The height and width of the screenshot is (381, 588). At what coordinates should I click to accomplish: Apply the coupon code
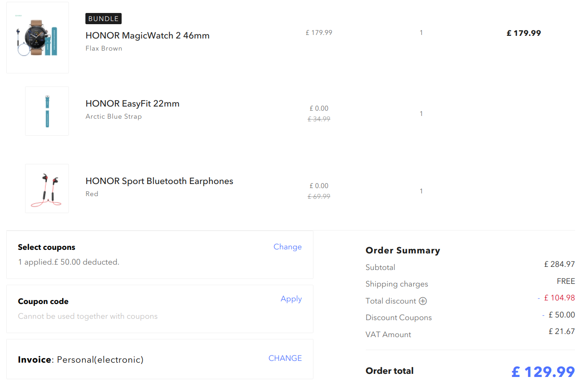coord(291,299)
